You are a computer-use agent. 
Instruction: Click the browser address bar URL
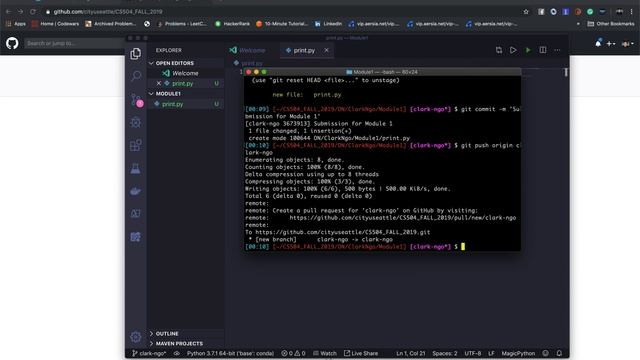[x=108, y=12]
